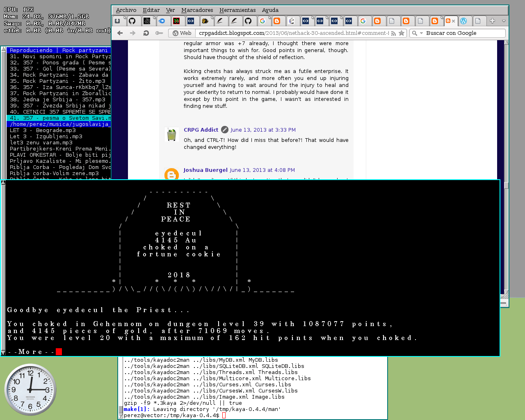
Task: Click the analog desktop clock
Action: [30, 389]
